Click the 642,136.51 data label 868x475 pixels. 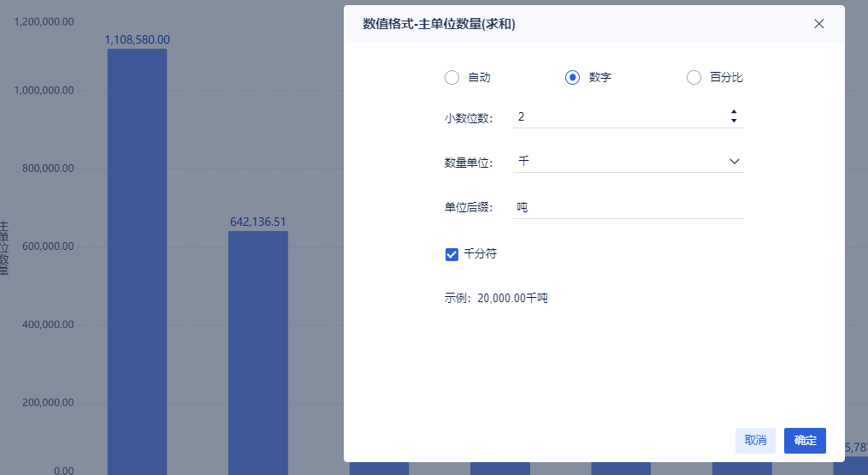pos(258,223)
